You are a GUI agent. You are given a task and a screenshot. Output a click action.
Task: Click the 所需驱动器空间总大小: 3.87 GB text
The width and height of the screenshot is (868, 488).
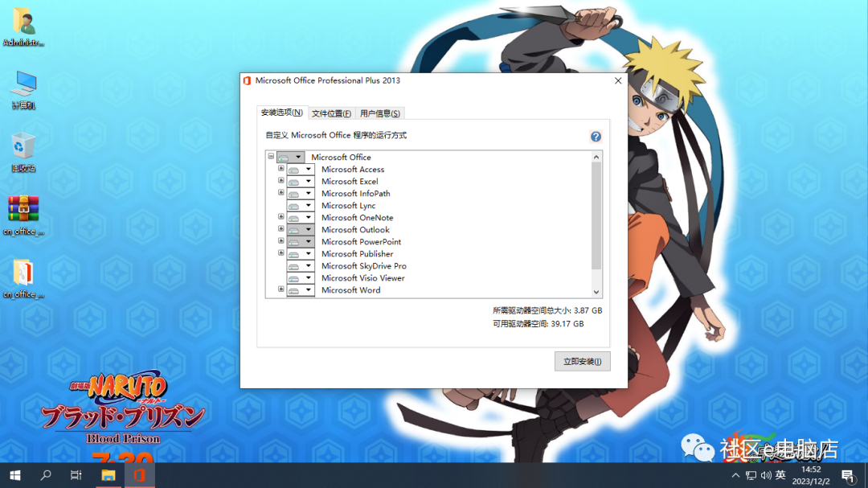[x=547, y=311]
